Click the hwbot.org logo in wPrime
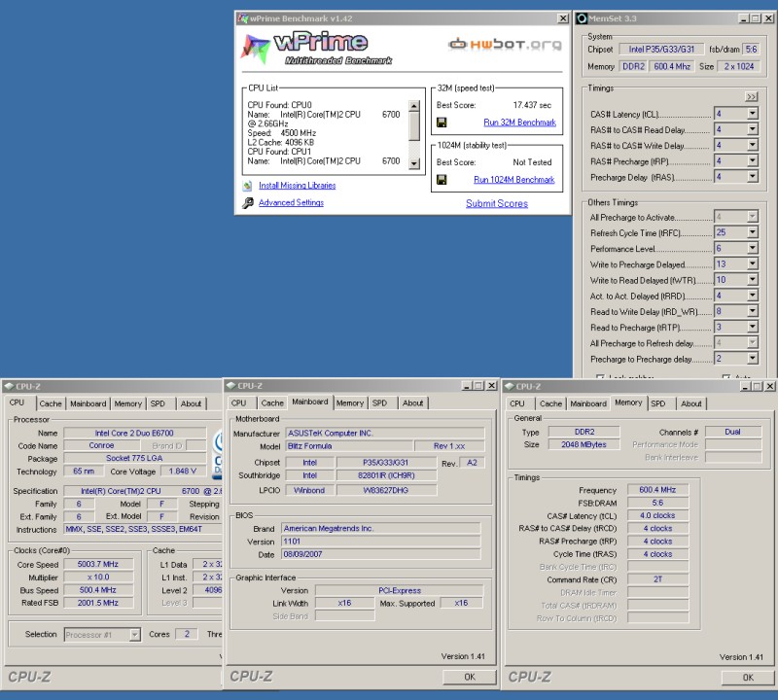The width and height of the screenshot is (778, 700). pyautogui.click(x=505, y=44)
